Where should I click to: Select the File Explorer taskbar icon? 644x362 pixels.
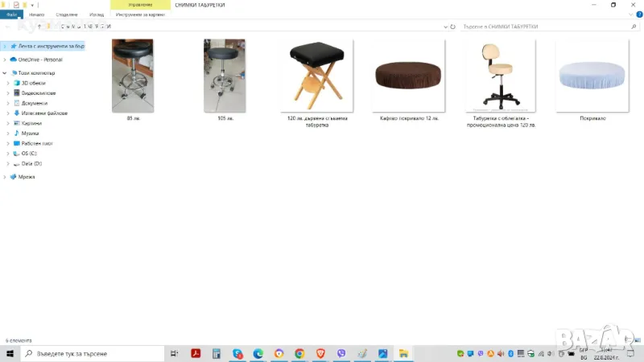click(x=403, y=353)
